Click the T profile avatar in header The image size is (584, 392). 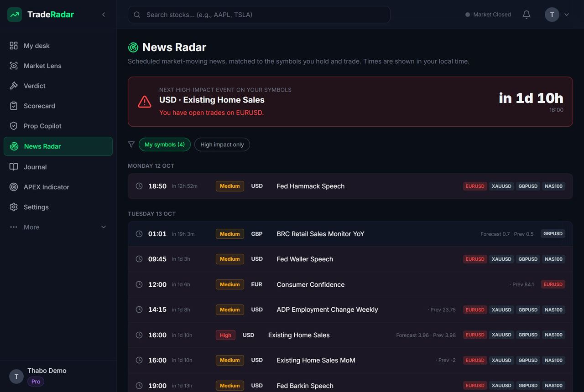coord(552,15)
